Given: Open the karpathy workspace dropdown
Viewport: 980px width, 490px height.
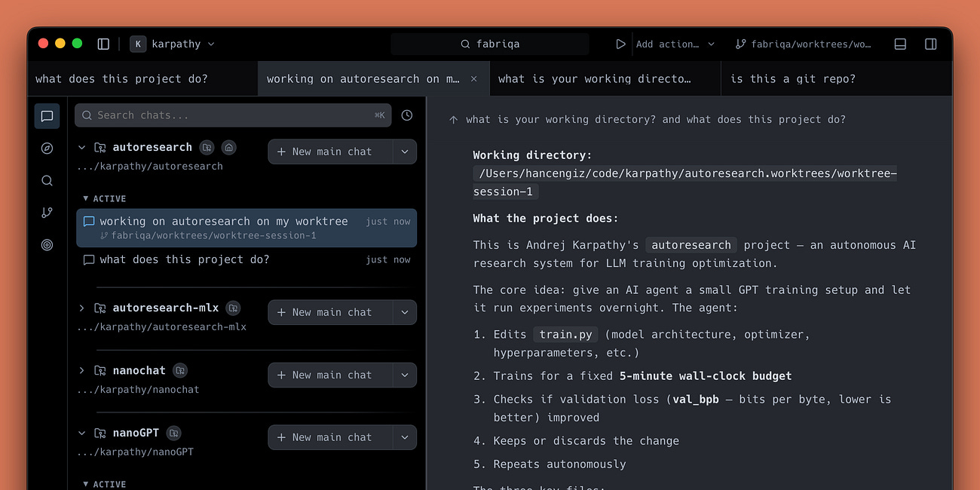Looking at the screenshot, I should coord(173,44).
